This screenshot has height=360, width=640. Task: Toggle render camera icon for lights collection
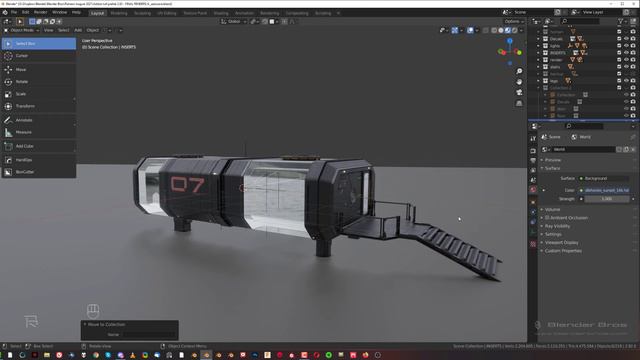[633, 46]
